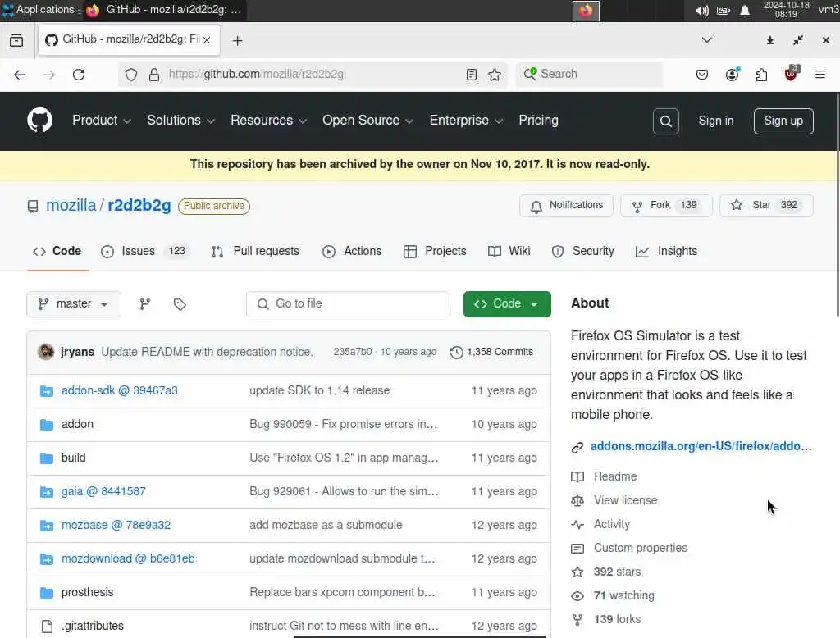
Task: Select the Code repository tab
Action: [57, 251]
